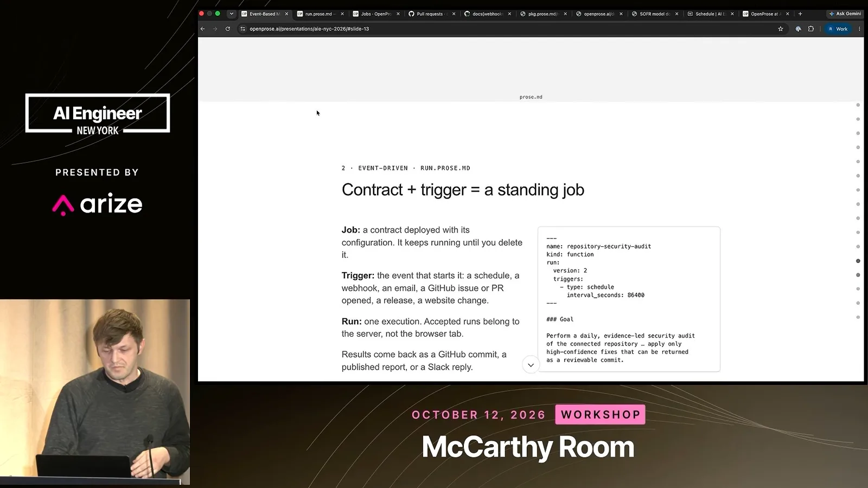Screen dimensions: 868x488
Task: Close the Jobs - OpenProse tab
Action: [398, 14]
